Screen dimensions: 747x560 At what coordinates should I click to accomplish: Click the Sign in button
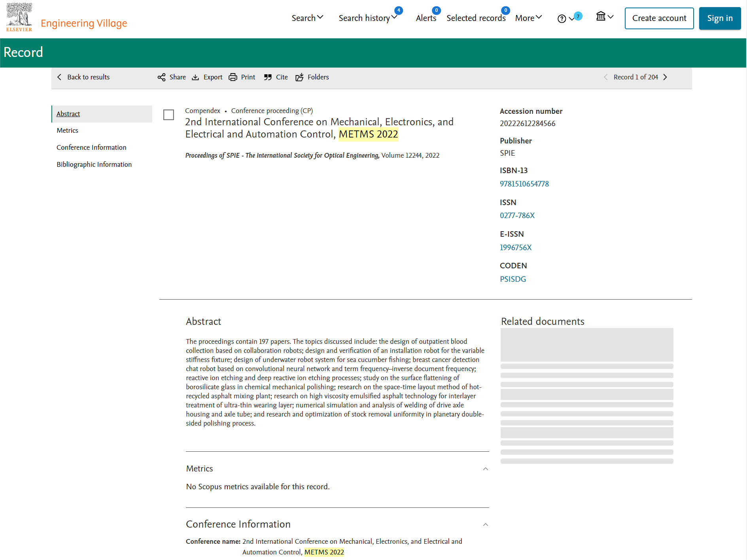point(720,18)
